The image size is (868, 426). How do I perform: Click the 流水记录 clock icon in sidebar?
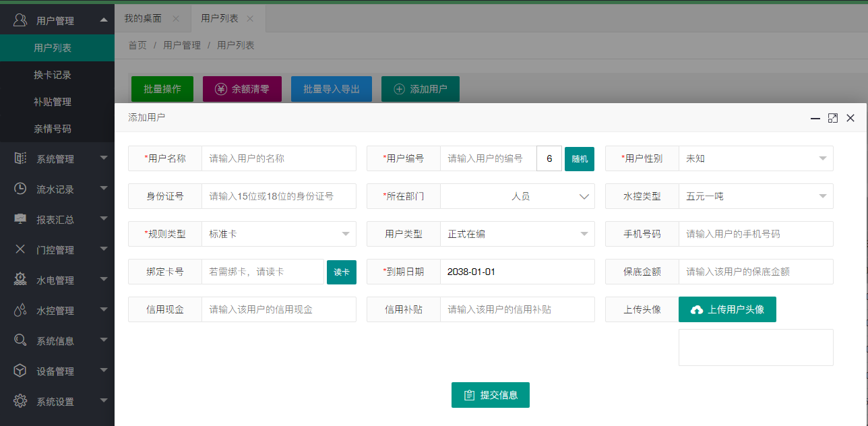(x=20, y=189)
